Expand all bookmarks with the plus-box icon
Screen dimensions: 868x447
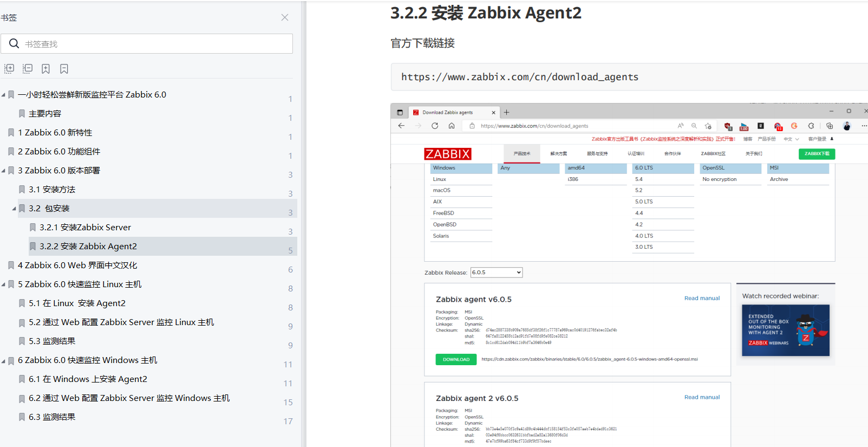point(9,69)
